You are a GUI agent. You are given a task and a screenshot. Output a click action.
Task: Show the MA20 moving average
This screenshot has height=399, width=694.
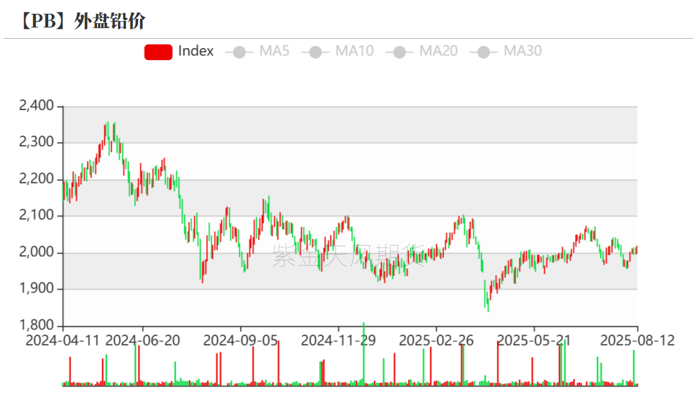coord(422,51)
